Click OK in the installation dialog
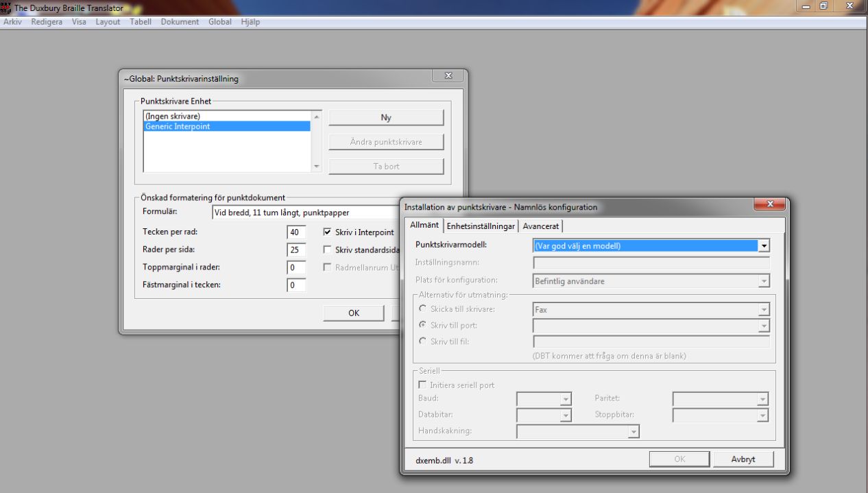This screenshot has height=493, width=868. pos(679,459)
